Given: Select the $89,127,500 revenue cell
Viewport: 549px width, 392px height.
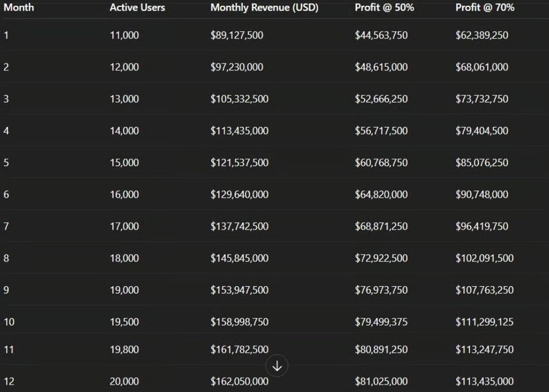Looking at the screenshot, I should 236,35.
